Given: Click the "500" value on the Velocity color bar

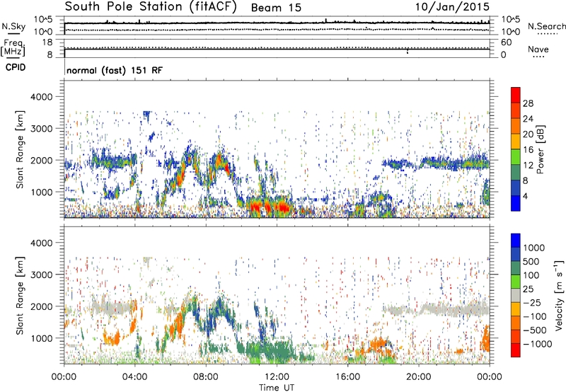Looking at the screenshot, I should [531, 262].
